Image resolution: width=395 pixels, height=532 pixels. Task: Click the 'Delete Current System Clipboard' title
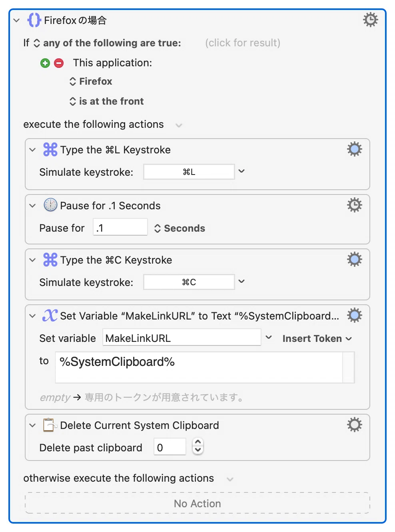pyautogui.click(x=140, y=425)
